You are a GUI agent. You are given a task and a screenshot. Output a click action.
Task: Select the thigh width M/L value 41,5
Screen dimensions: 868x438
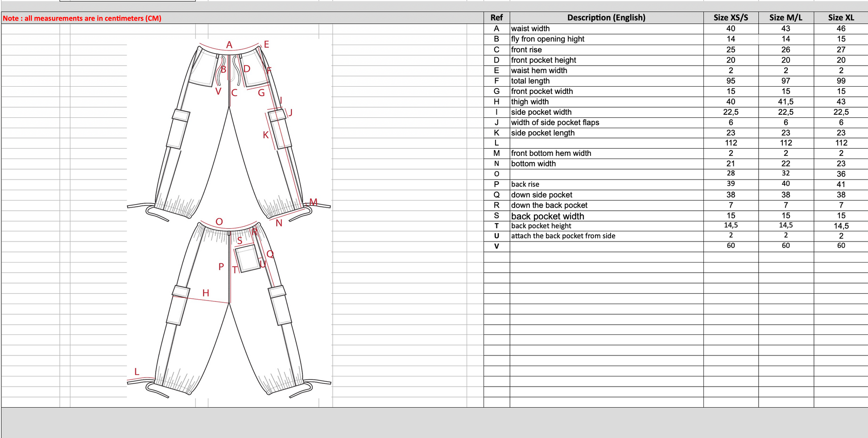click(x=785, y=102)
